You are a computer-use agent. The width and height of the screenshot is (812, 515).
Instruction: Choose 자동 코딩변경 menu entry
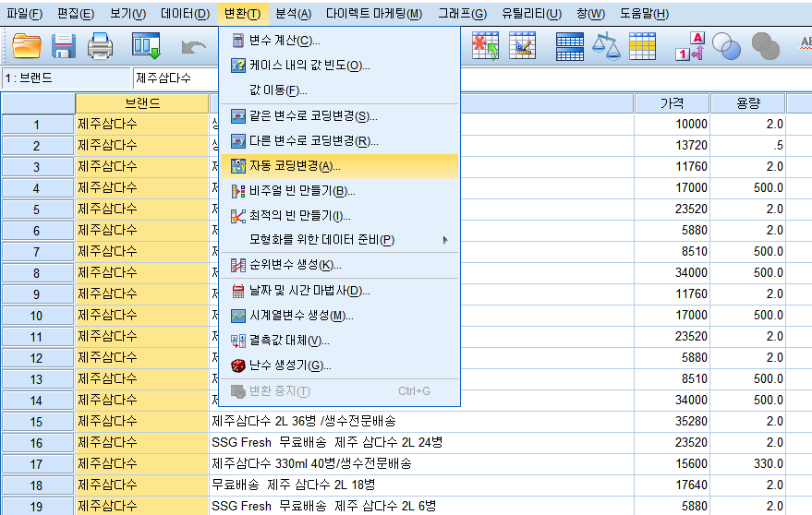[339, 166]
